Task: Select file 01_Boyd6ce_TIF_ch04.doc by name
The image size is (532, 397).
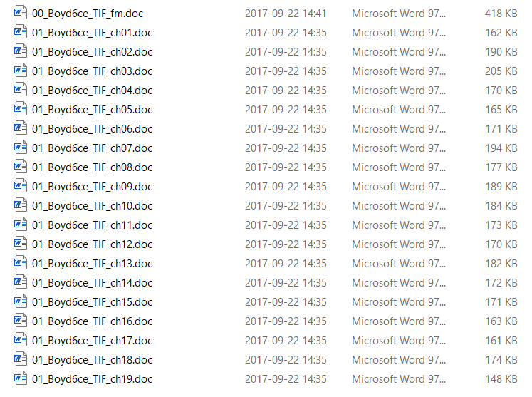Action: 92,91
